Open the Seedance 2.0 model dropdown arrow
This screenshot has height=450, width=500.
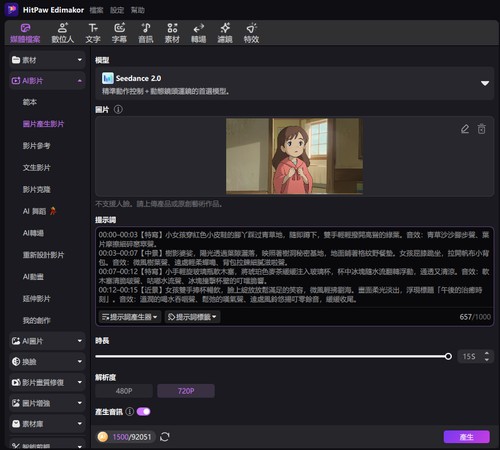pos(485,83)
